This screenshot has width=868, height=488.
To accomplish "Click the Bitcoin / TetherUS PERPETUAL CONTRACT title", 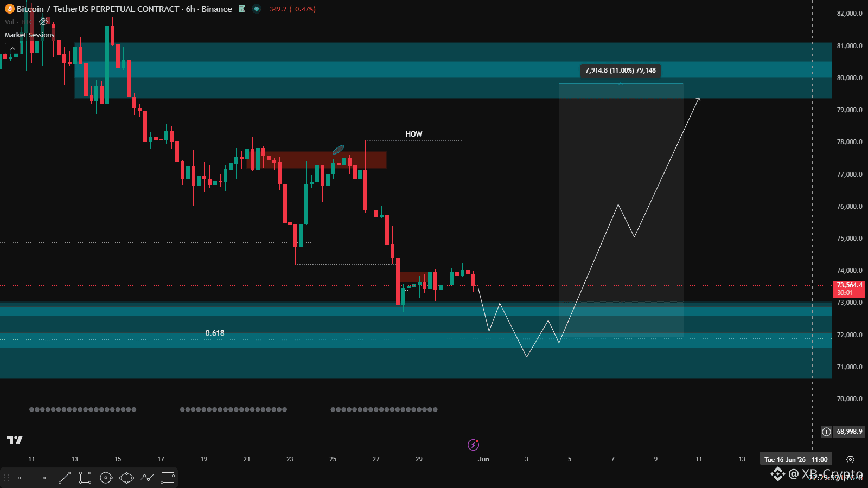I will [98, 9].
